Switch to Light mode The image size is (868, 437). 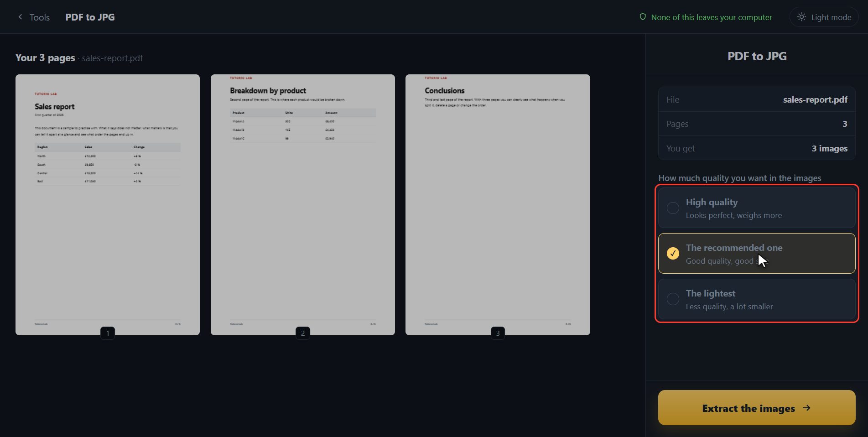(824, 17)
